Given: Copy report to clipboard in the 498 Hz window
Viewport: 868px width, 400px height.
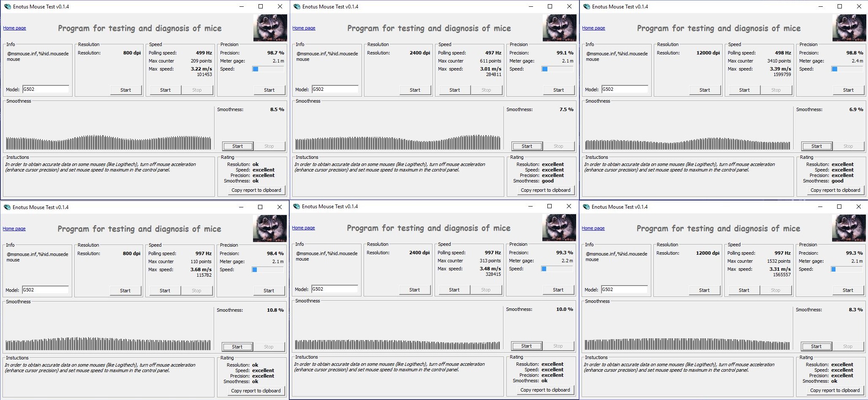Looking at the screenshot, I should (835, 190).
